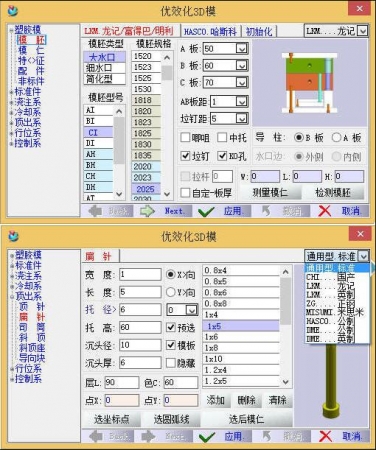This screenshot has width=376, height=450.
Task: Click the Next arrow in the bottom window
Action: point(148,436)
